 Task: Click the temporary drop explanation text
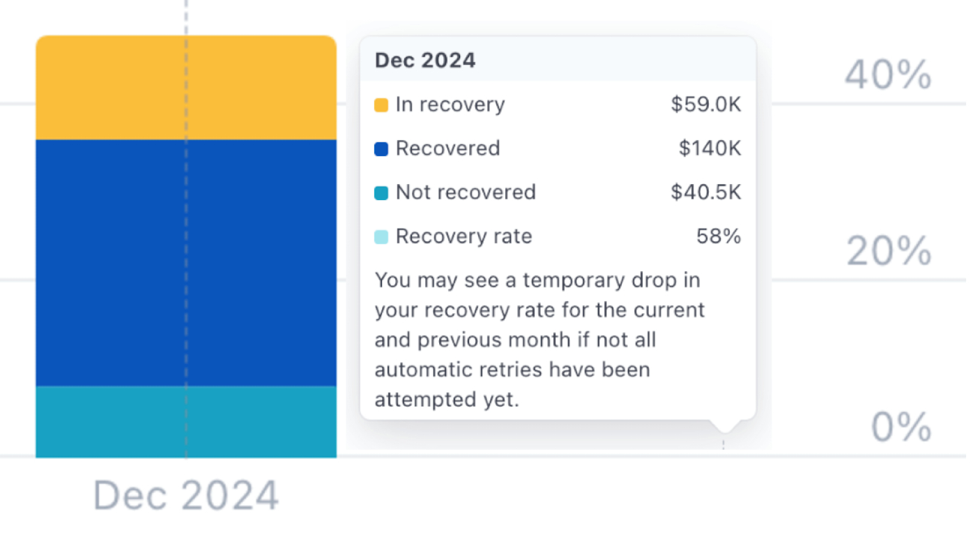pyautogui.click(x=540, y=340)
